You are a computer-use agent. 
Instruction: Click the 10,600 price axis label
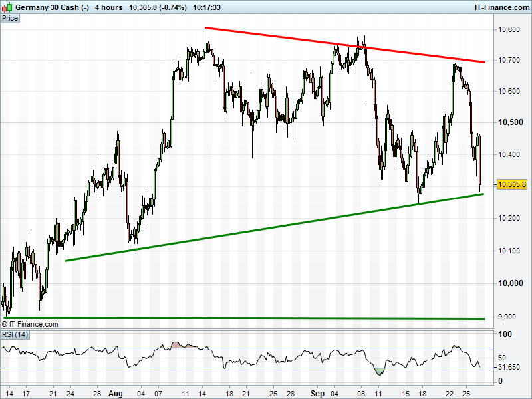point(509,91)
